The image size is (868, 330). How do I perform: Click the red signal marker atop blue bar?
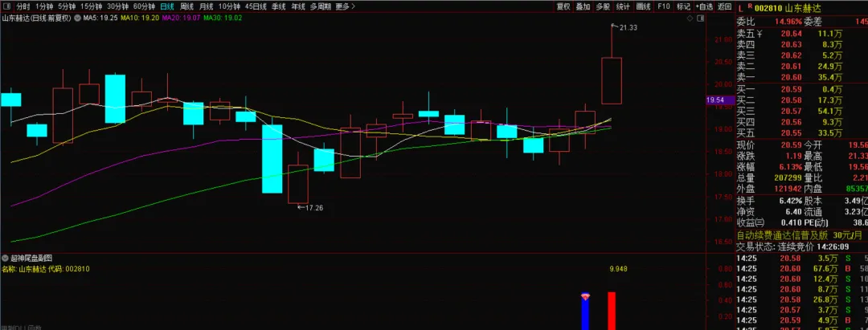585,296
